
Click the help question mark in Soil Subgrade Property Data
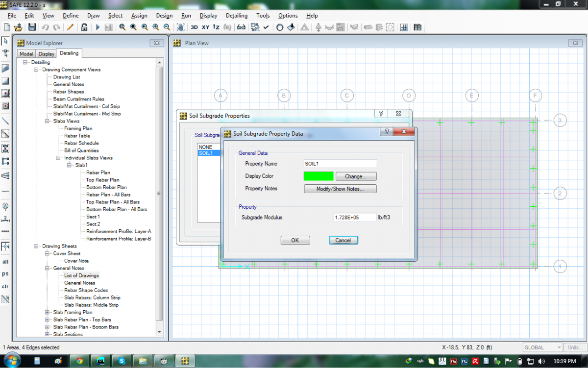(386, 132)
